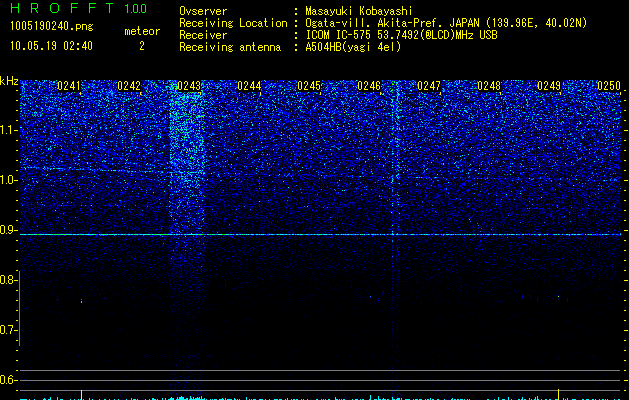629x400 pixels.
Task: Click the A504HB(yagi 4el) antenna value
Action: pos(353,47)
